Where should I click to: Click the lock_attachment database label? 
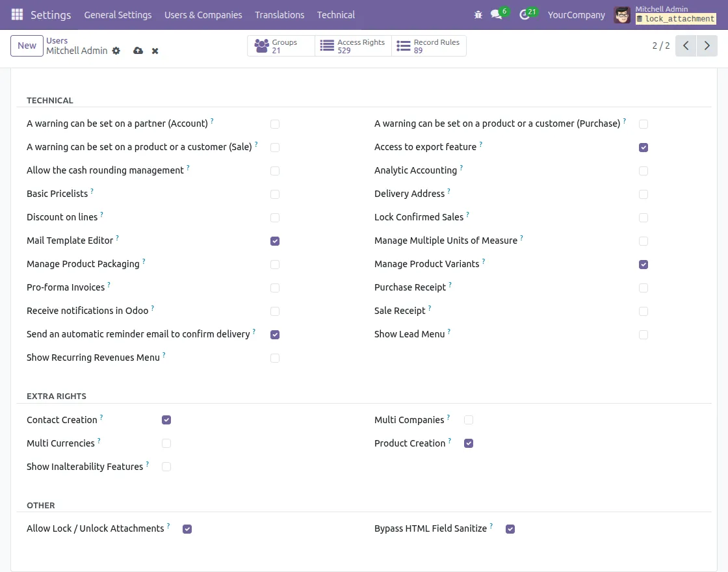675,19
